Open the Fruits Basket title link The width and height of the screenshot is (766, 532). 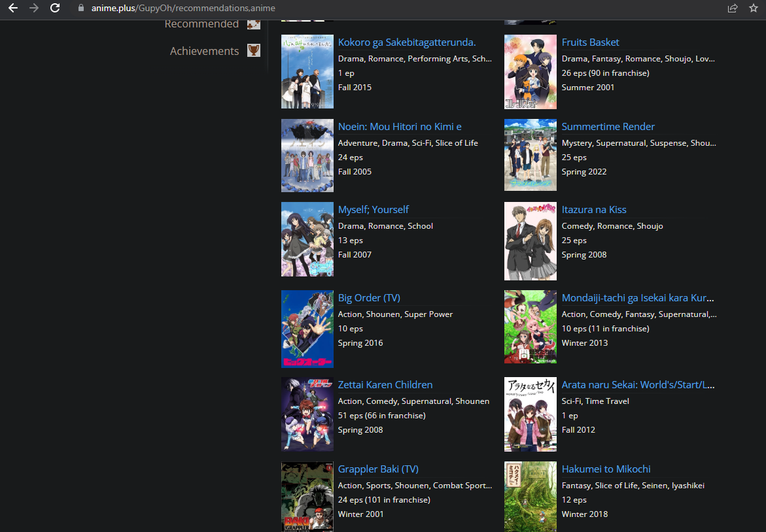[x=590, y=42]
